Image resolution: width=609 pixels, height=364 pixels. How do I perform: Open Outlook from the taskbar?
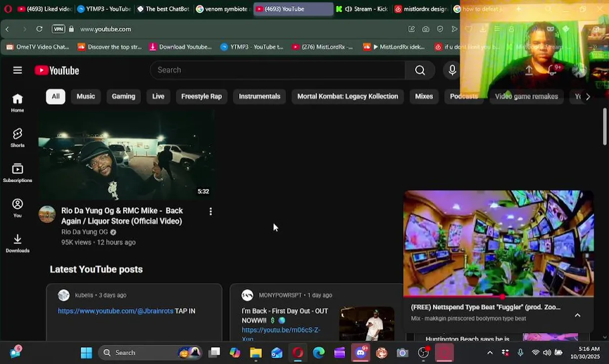[277, 352]
